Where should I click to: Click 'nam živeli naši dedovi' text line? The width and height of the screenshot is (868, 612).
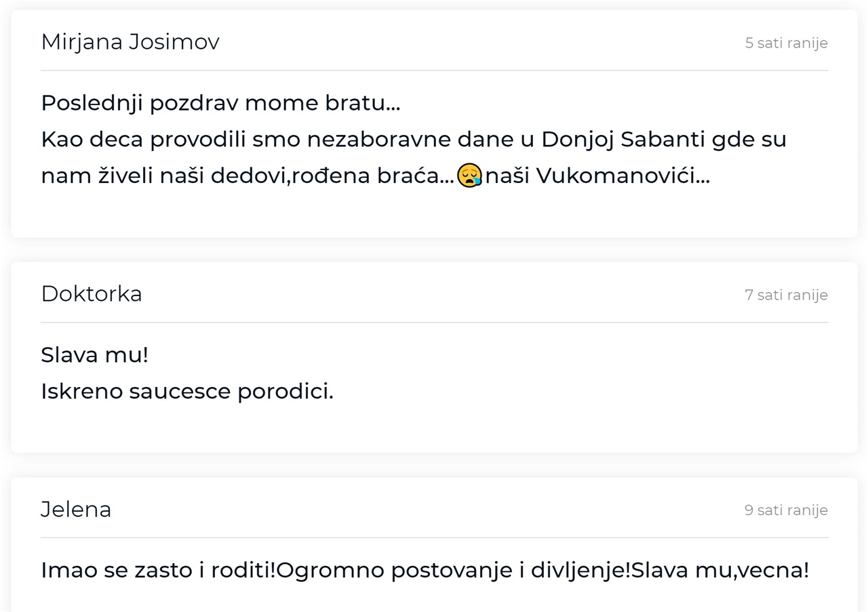pyautogui.click(x=375, y=176)
